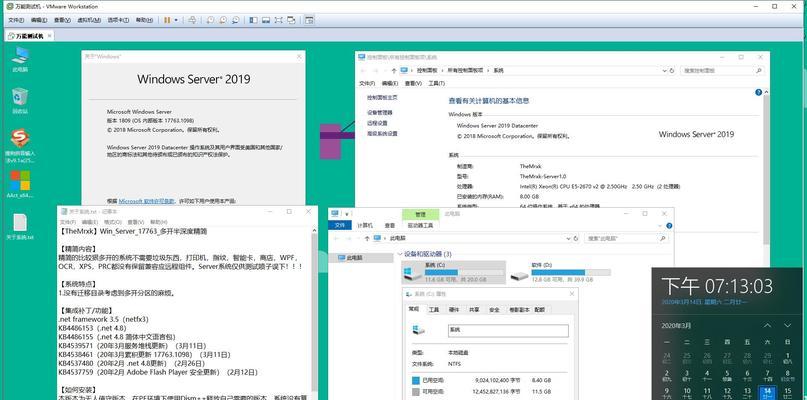Open the dropdown arrow beside the pause button
Viewport: 807px width, 400px height.
click(x=176, y=20)
